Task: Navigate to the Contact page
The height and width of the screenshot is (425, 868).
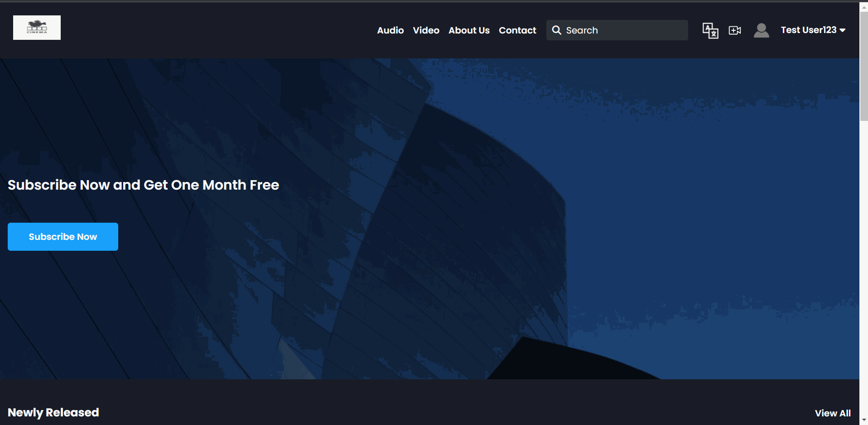Action: tap(517, 30)
